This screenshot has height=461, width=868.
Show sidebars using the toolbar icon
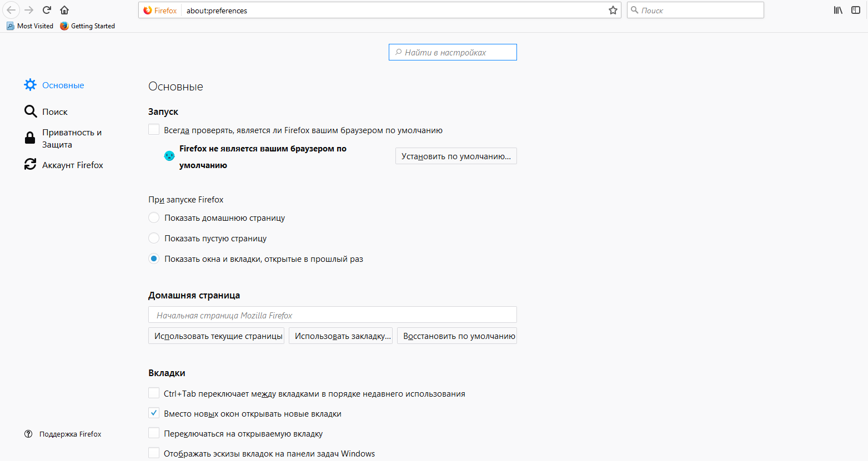click(x=856, y=10)
